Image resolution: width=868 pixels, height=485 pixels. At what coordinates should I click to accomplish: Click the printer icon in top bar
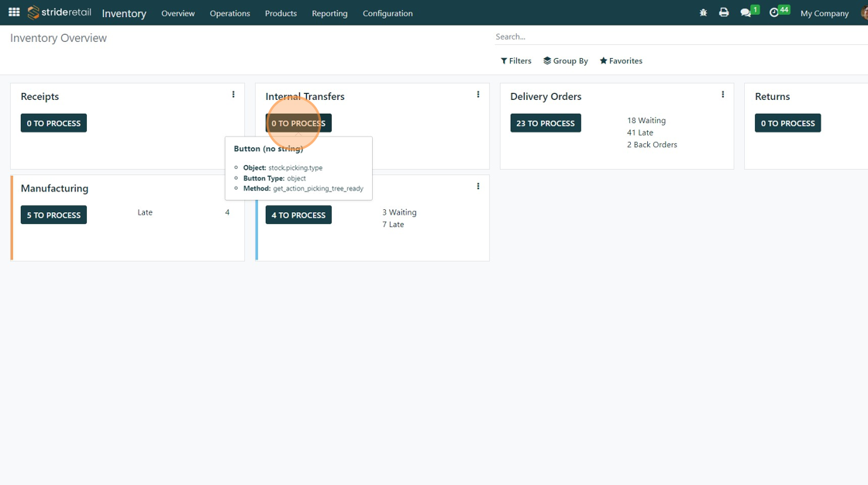click(x=724, y=12)
